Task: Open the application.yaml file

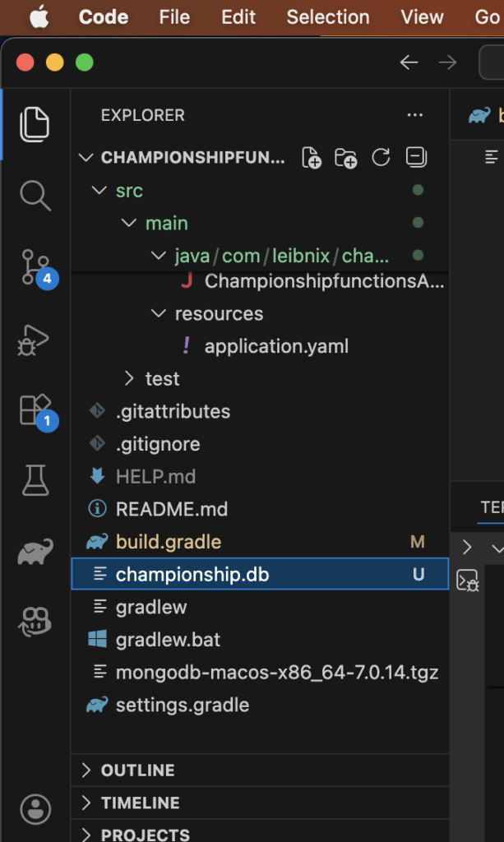Action: (x=276, y=346)
